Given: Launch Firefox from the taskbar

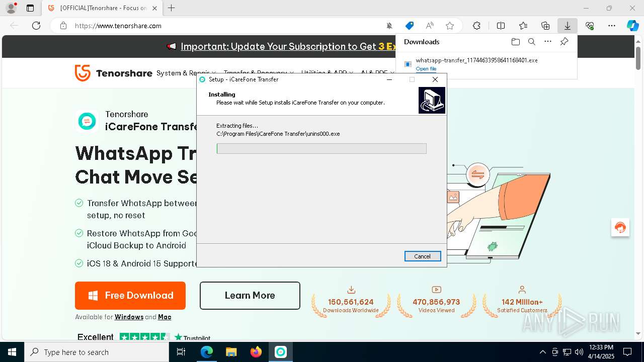Looking at the screenshot, I should [x=256, y=352].
